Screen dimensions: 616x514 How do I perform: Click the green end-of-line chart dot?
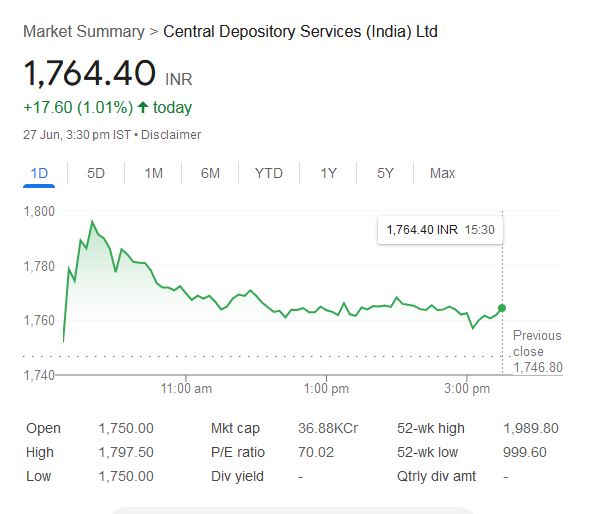click(x=502, y=308)
